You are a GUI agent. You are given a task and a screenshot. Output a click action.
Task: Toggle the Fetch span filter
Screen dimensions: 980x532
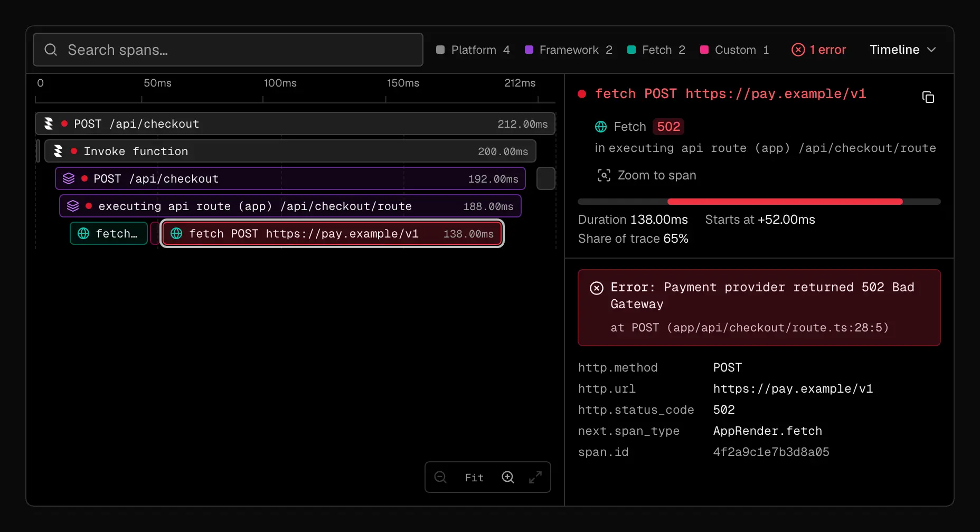pos(656,50)
